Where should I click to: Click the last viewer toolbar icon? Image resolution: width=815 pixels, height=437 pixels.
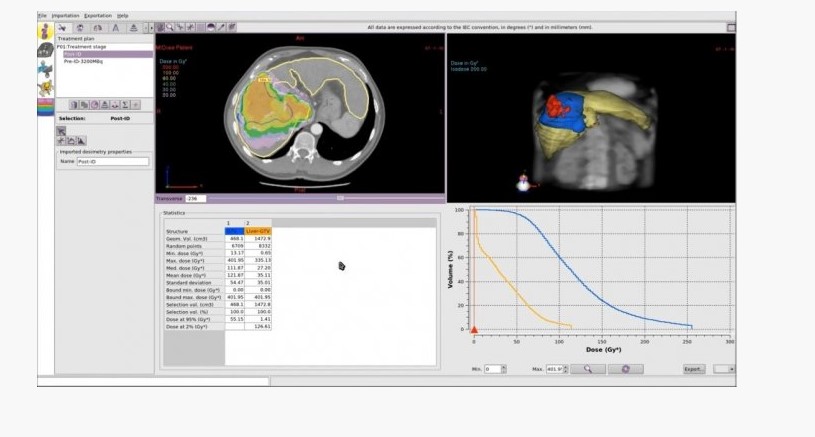click(232, 28)
